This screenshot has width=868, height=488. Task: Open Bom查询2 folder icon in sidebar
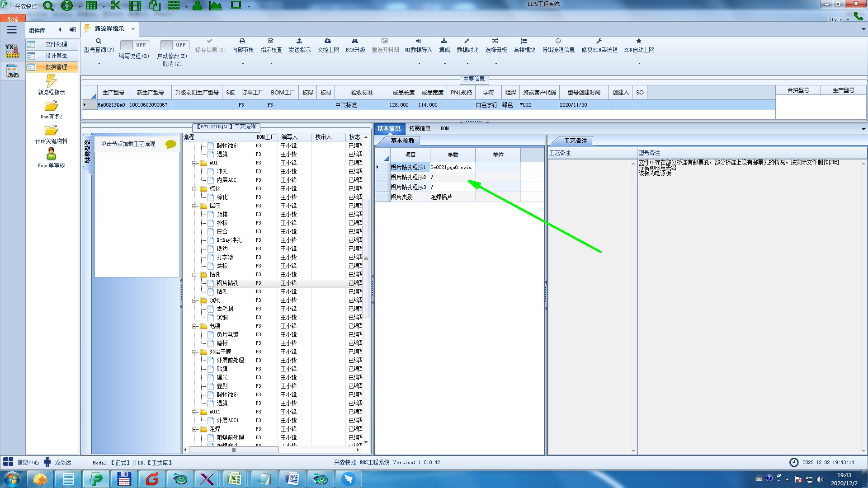[x=51, y=107]
